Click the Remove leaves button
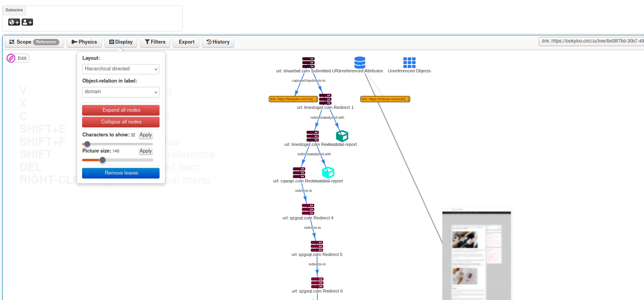The height and width of the screenshot is (300, 644). [121, 173]
